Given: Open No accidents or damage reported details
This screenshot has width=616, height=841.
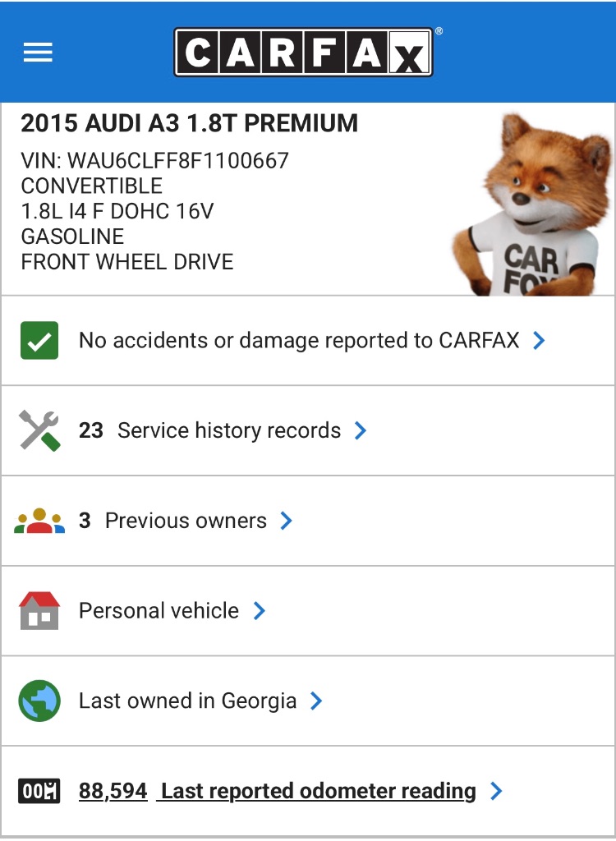Looking at the screenshot, I should (x=298, y=340).
